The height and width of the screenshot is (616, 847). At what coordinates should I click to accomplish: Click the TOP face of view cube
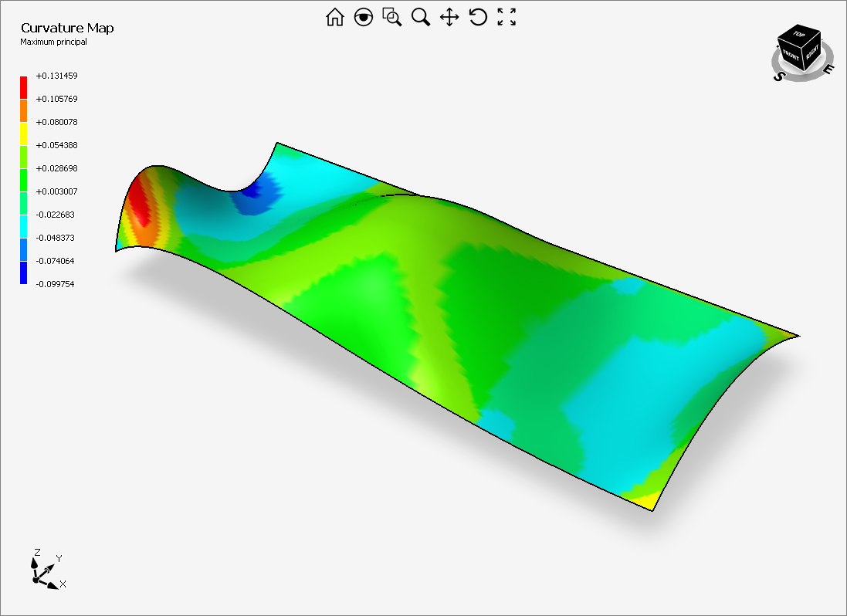797,35
